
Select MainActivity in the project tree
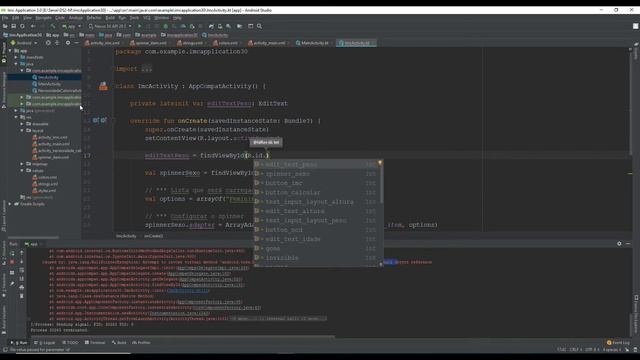click(49, 84)
